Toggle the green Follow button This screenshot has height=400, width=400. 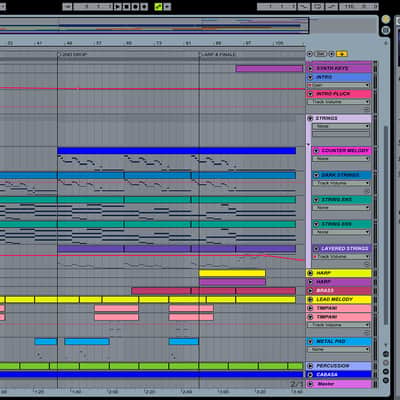158,6
